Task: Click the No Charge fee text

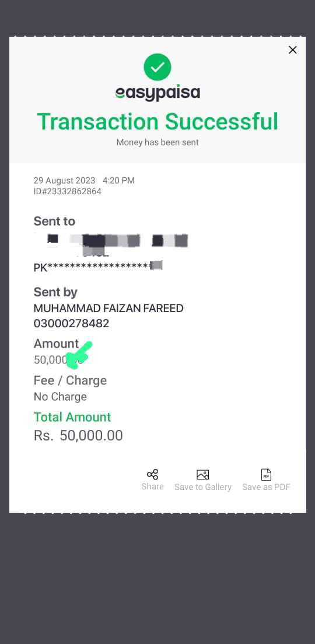Action: tap(60, 397)
